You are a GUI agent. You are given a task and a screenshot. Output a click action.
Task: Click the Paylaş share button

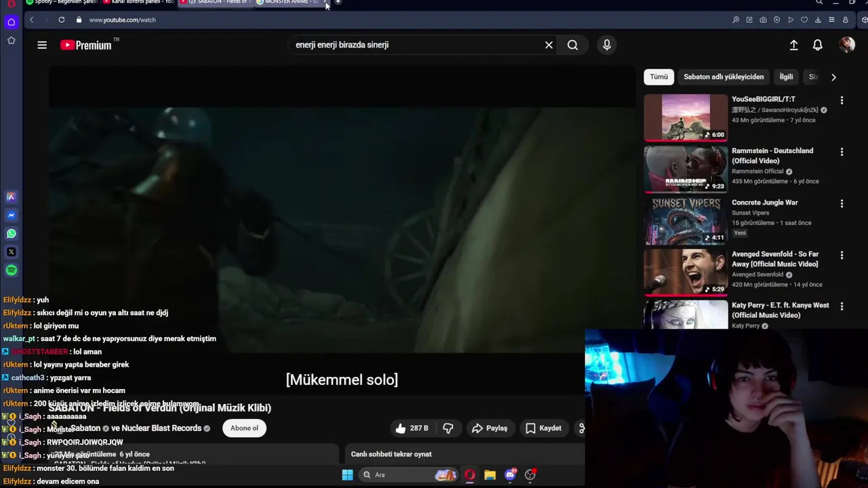pyautogui.click(x=490, y=428)
